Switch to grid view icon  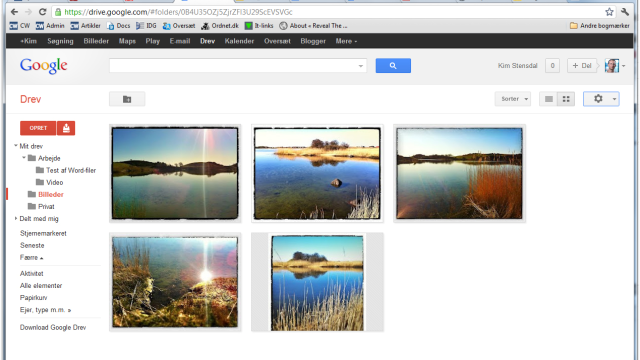(566, 99)
